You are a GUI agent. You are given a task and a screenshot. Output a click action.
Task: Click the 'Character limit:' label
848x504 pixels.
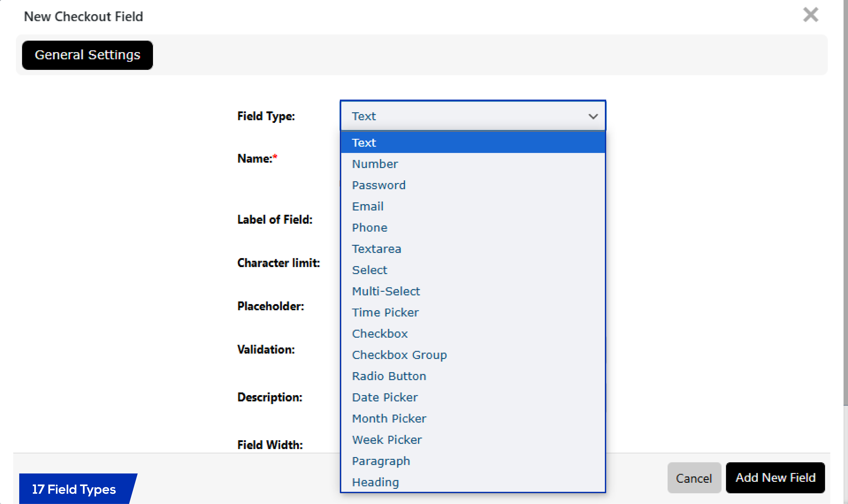click(279, 263)
